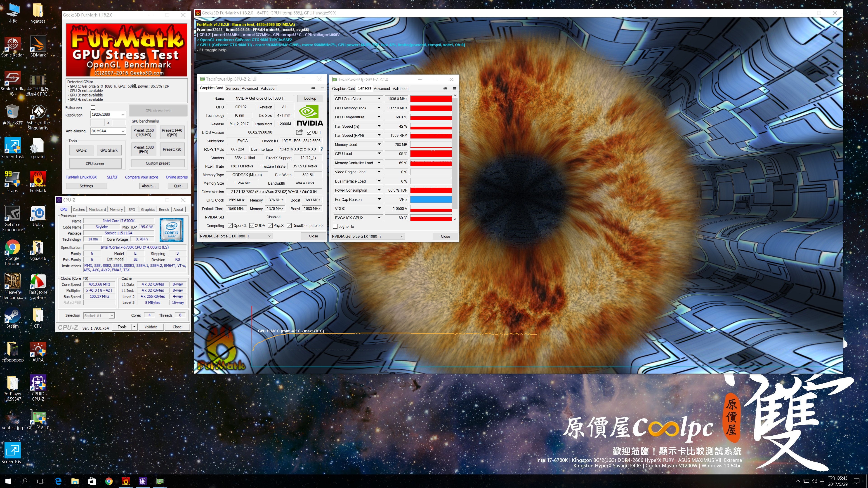Click CPU-Z icon in the taskbar
This screenshot has width=868, height=488.
point(143,481)
